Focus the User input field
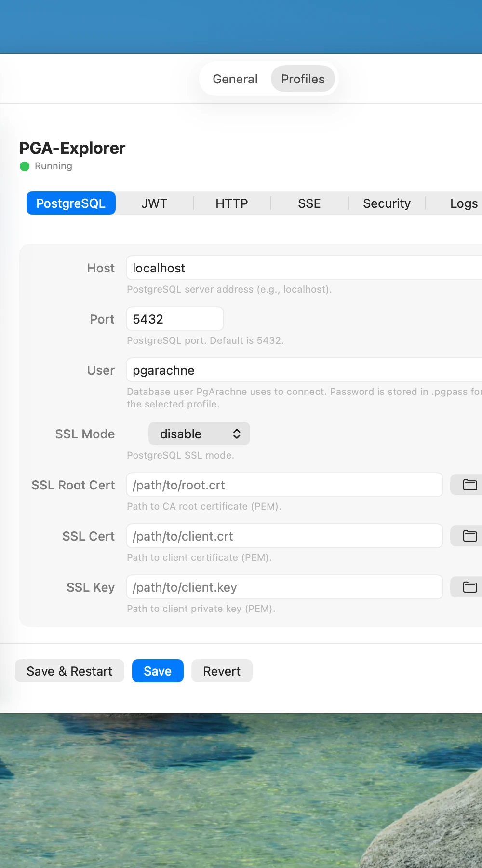The height and width of the screenshot is (868, 482). coord(304,370)
